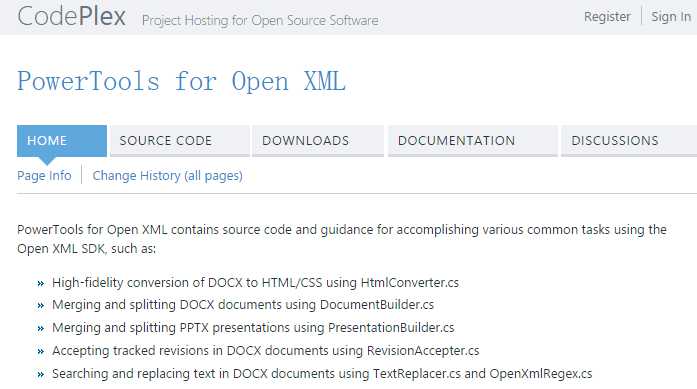
Task: Click the CodePlex logo
Action: click(x=72, y=16)
